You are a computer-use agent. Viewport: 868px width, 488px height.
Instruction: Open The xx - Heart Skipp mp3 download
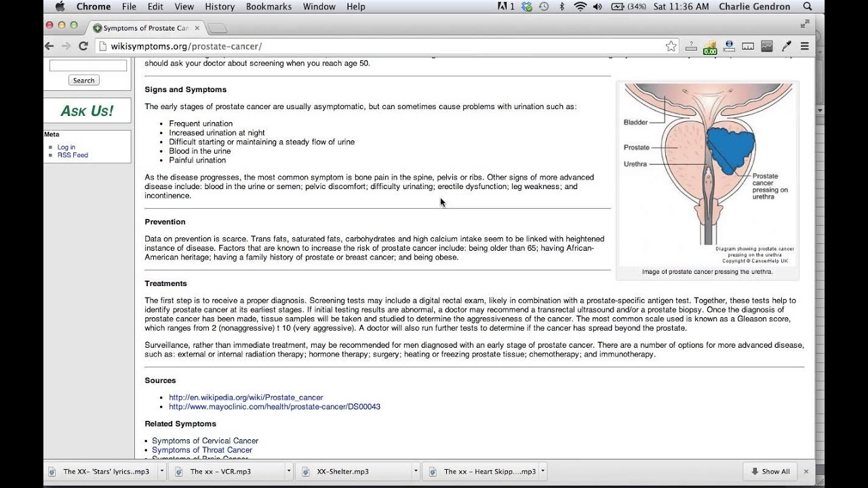pos(481,472)
